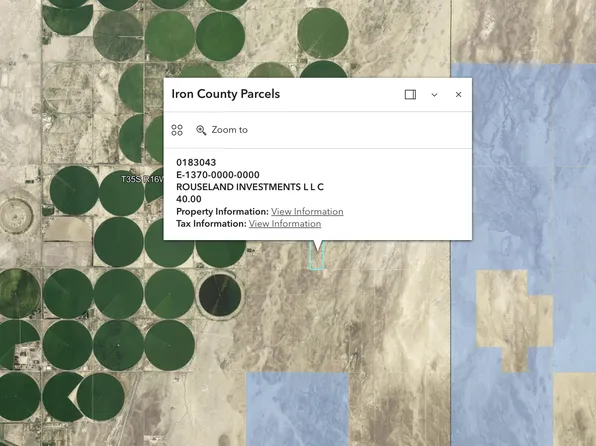Image resolution: width=596 pixels, height=446 pixels.
Task: Click the T35S R16W township label
Action: (x=142, y=179)
